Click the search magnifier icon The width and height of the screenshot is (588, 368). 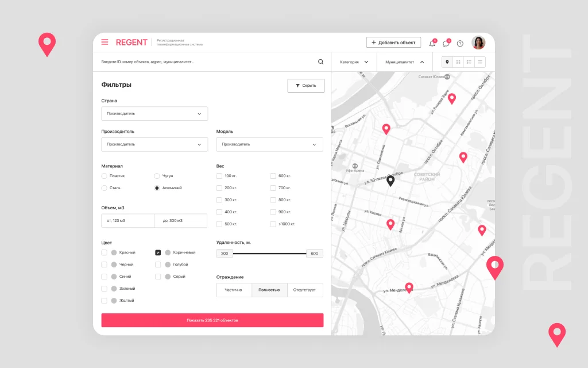320,62
